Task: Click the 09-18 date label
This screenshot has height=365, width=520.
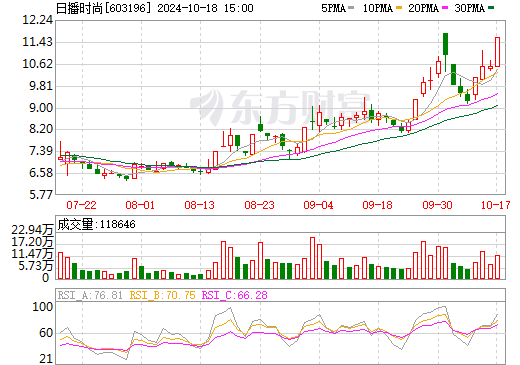Action: (377, 205)
